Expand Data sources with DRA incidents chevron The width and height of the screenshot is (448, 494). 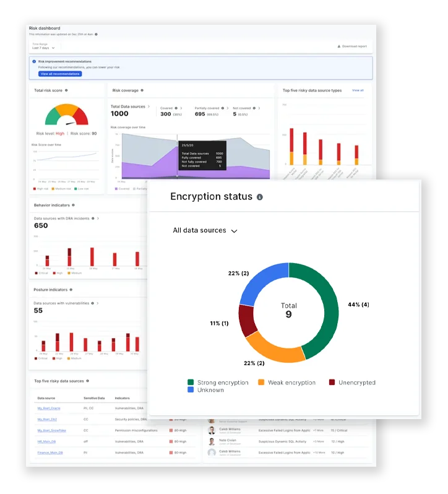[x=98, y=219]
